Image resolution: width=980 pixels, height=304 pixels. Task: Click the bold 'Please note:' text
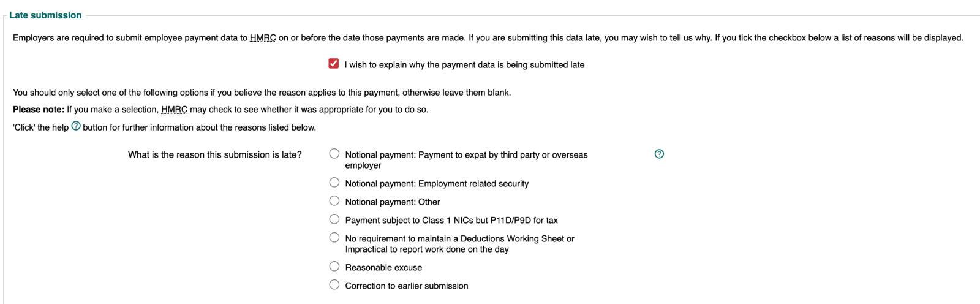39,110
